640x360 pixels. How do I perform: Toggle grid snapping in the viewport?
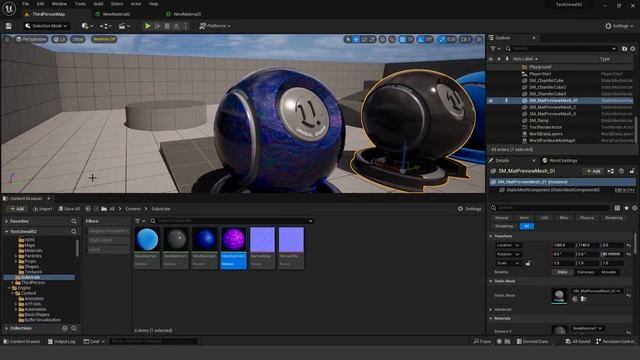403,39
